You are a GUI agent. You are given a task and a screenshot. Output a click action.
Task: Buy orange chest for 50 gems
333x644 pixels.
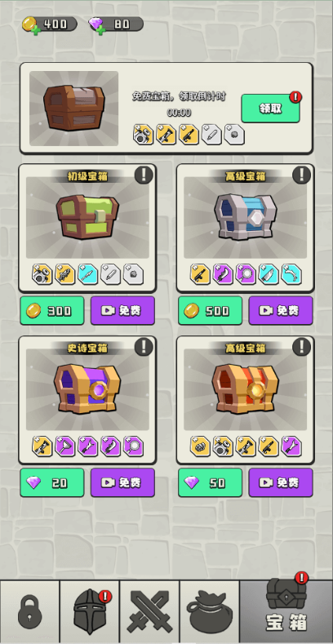coord(210,482)
